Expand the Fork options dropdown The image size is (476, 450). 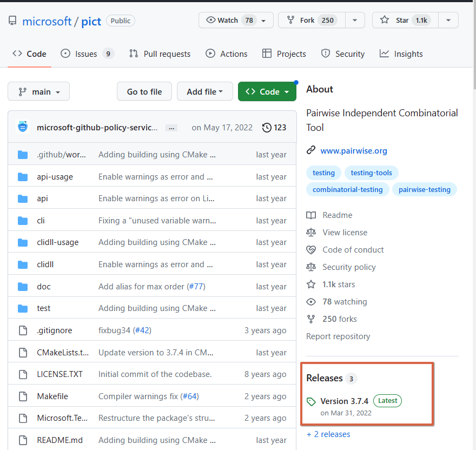click(x=355, y=21)
